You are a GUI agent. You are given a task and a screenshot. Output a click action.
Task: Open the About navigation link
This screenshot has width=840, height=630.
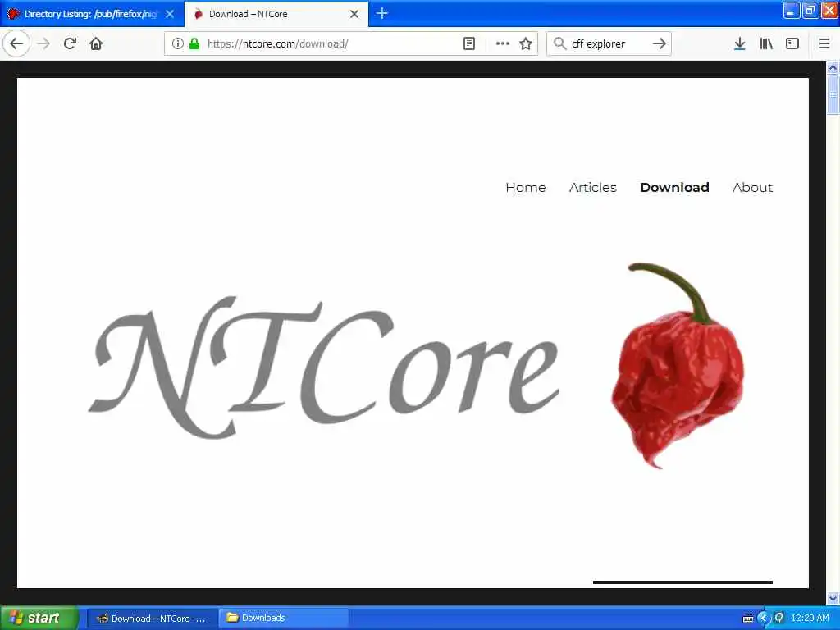click(752, 188)
